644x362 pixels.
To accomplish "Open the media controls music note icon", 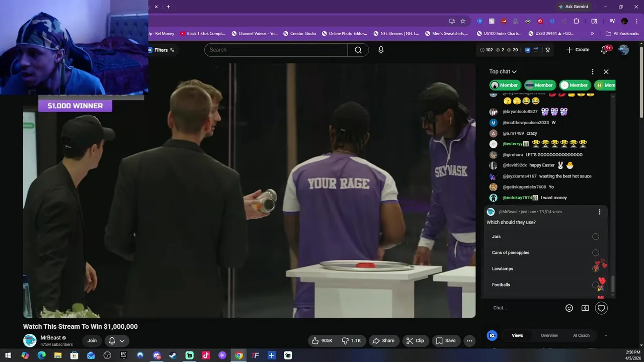I will click(612, 21).
